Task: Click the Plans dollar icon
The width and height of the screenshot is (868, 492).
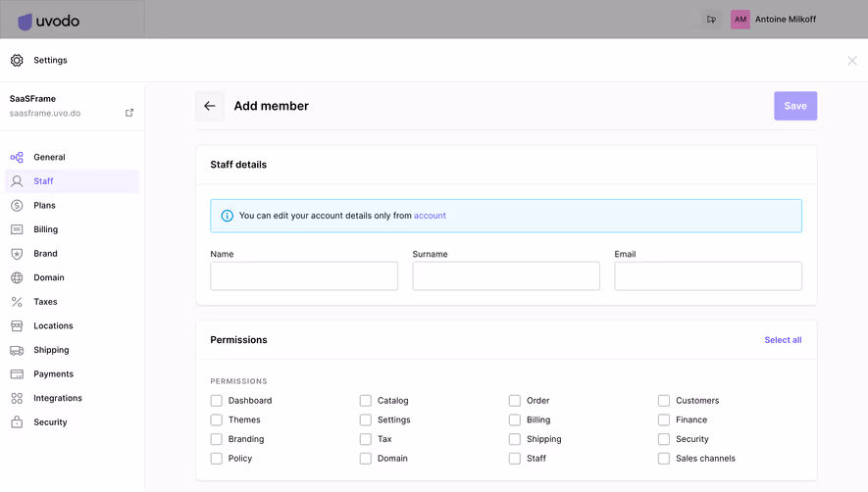Action: point(17,205)
